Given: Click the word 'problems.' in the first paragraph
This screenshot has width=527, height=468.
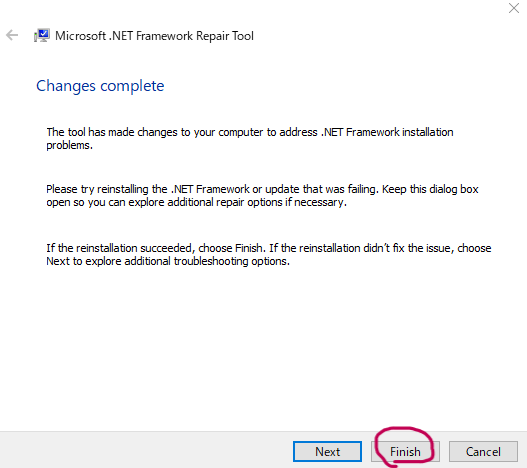Looking at the screenshot, I should click(x=70, y=146).
